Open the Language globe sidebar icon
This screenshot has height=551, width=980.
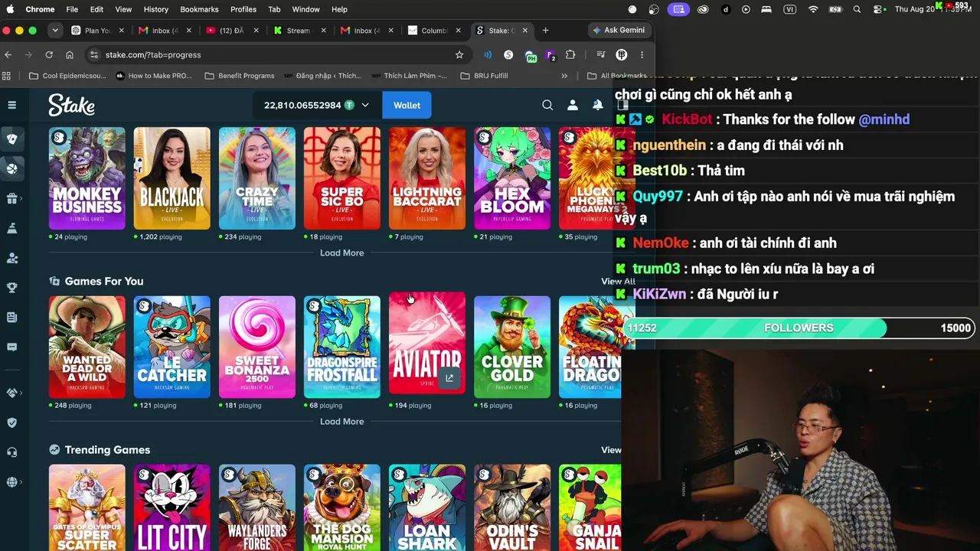tap(12, 482)
